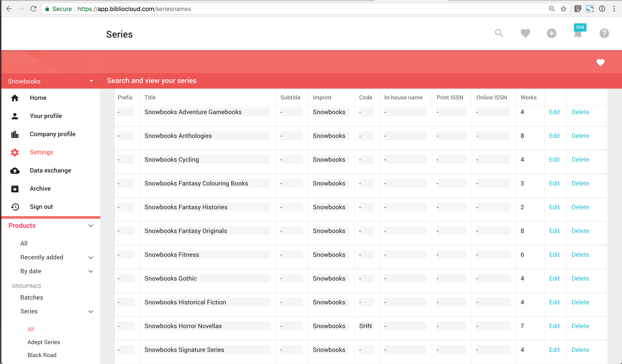
Task: Click Snowbooks Fantasy Originals title field
Action: click(x=207, y=231)
